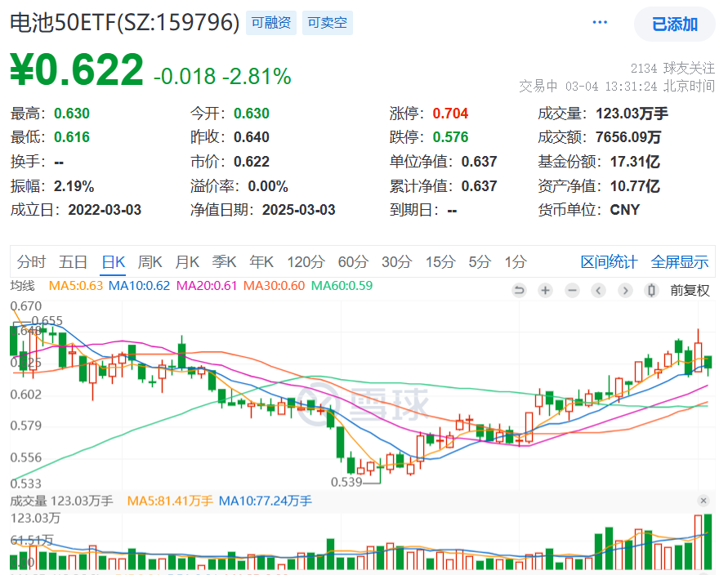728x575 pixels.
Task: Click the 区间统计 link
Action: coord(609,262)
